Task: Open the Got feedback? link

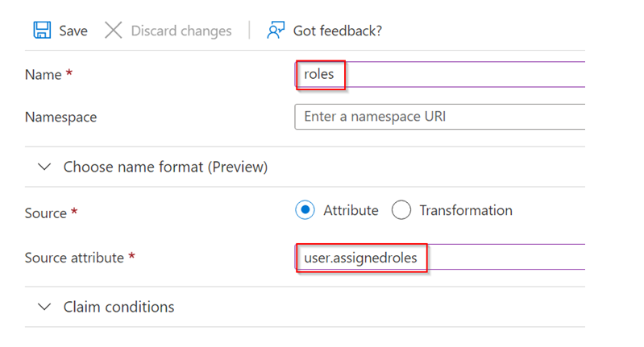Action: coord(338,31)
